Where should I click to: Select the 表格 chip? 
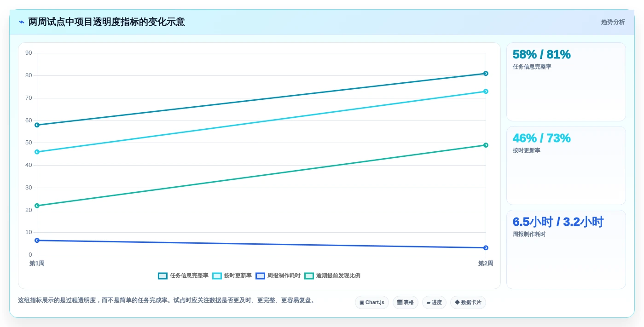[405, 302]
